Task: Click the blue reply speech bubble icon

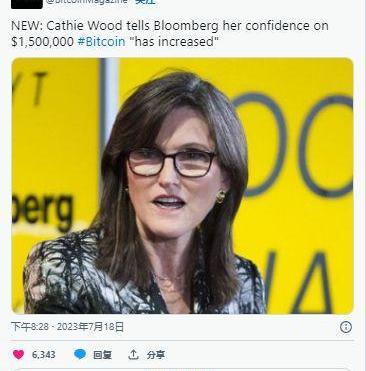Action: 80,354
